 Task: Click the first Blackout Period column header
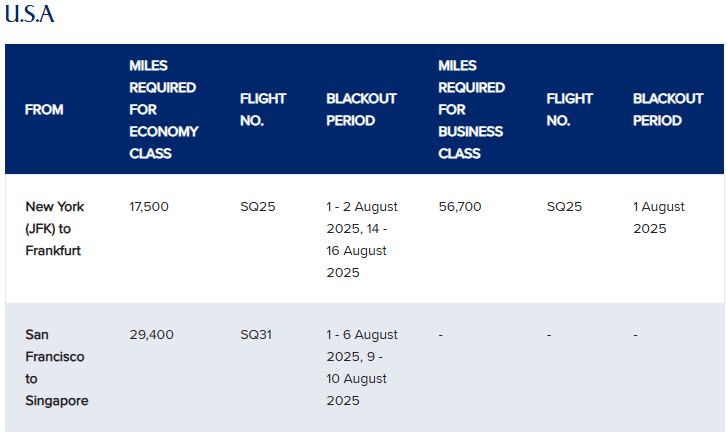[361, 109]
